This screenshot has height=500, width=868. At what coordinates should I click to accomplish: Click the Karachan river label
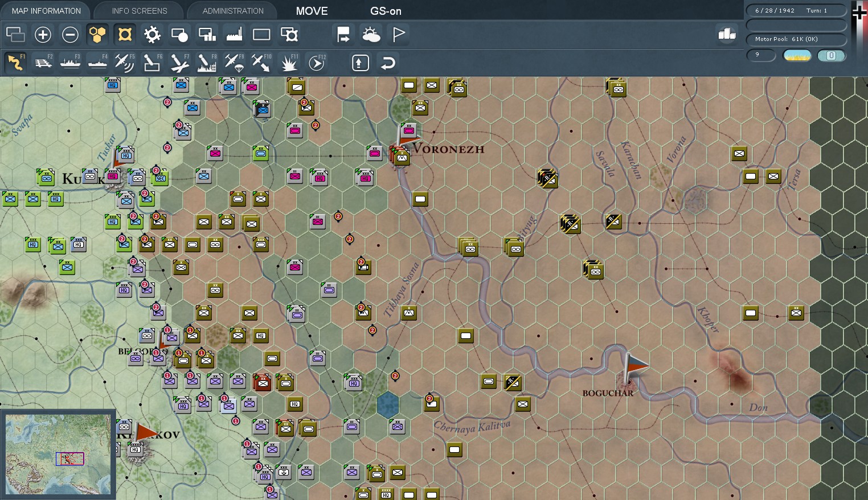point(630,160)
